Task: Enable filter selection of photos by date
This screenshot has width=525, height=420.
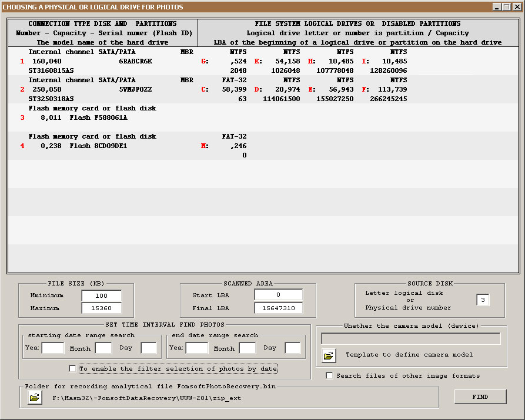Action: point(73,369)
